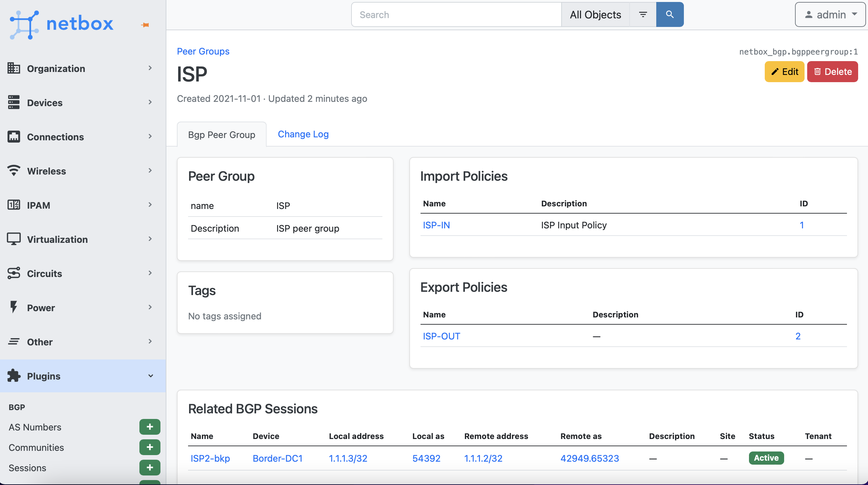Screen dimensions: 868x485
Task: Expand the Organization menu
Action: point(150,68)
